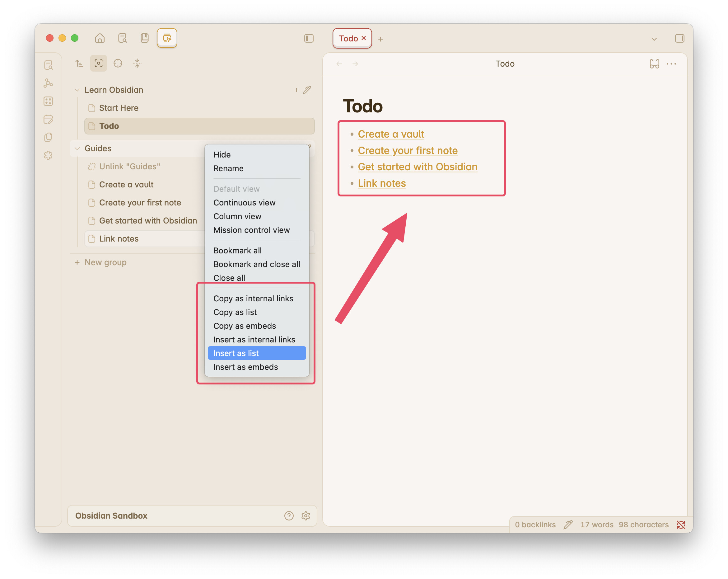Collapse the Learn Obsidian group chevron
The height and width of the screenshot is (579, 728).
click(77, 90)
